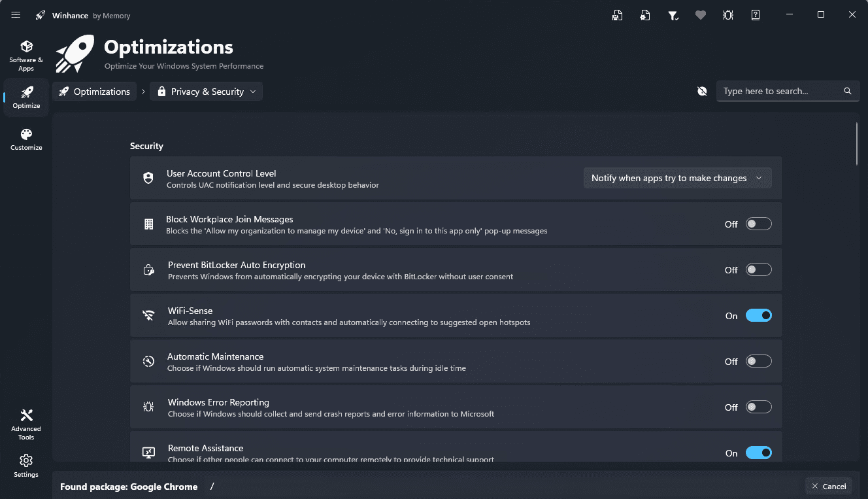Screen dimensions: 868x499
Task: Open the hamburger navigation menu
Action: click(16, 15)
